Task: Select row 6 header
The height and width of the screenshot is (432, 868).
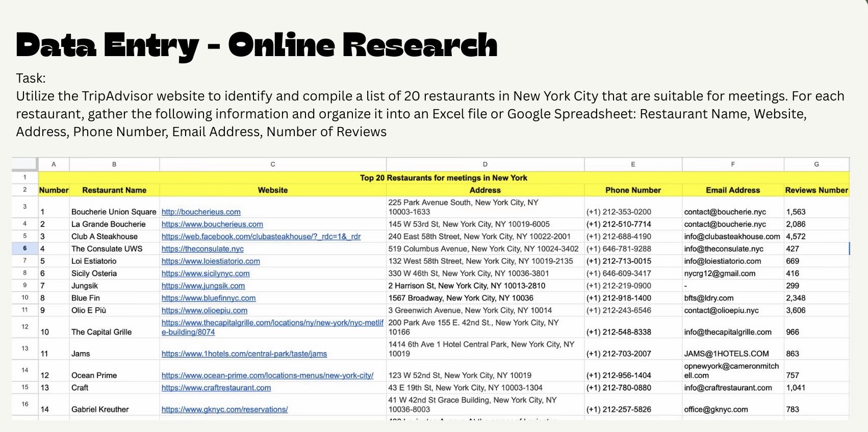Action: 25,248
